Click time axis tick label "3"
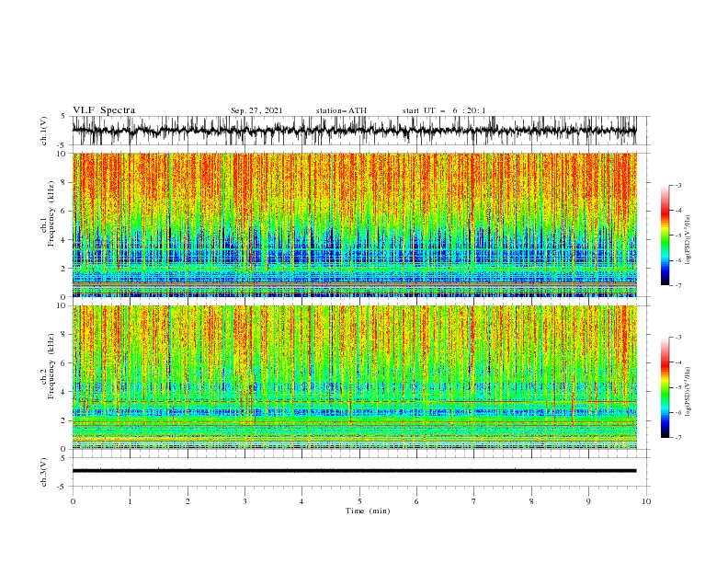This screenshot has height=563, width=728. click(x=245, y=501)
